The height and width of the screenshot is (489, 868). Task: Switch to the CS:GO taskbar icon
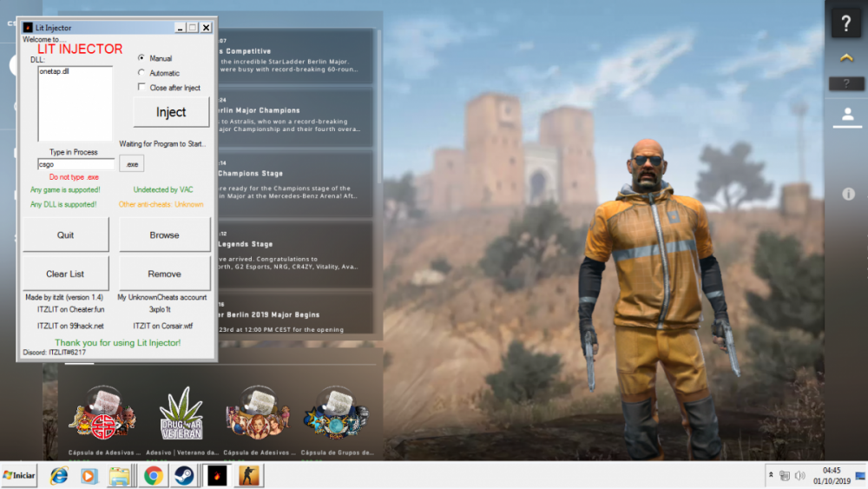(x=248, y=476)
